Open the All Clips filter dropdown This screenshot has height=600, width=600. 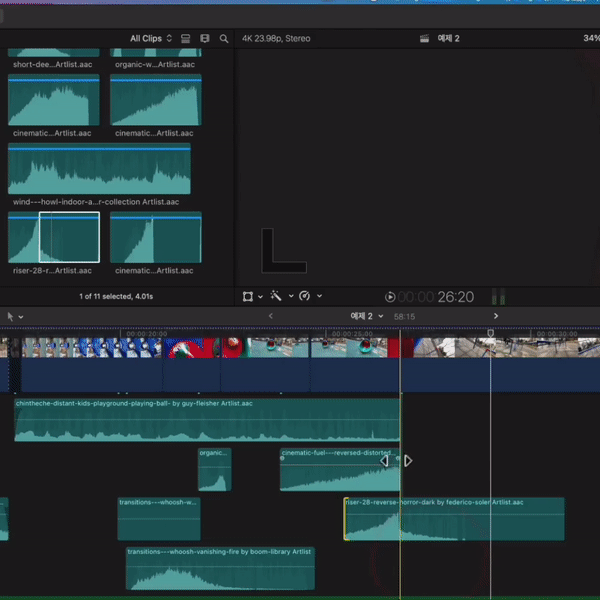(x=151, y=38)
